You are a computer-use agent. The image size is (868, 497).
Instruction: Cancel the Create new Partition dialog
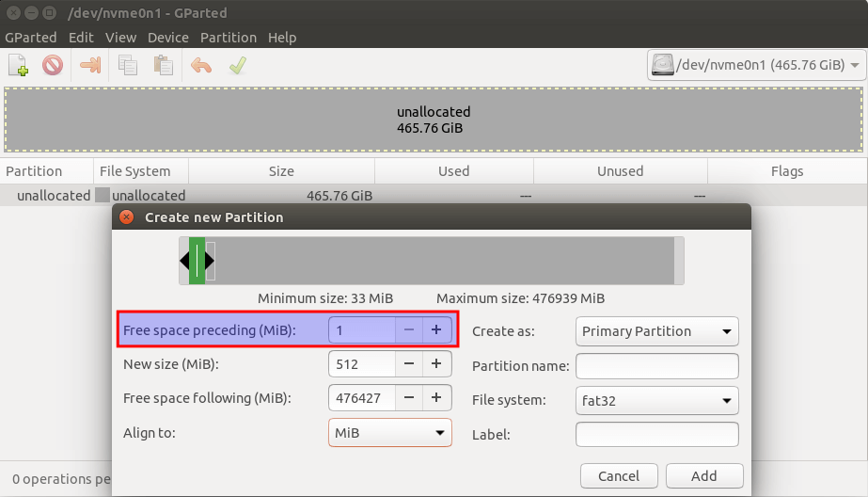618,476
